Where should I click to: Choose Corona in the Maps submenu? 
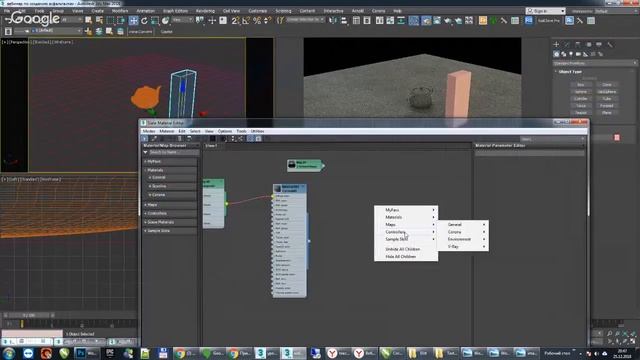(463, 232)
